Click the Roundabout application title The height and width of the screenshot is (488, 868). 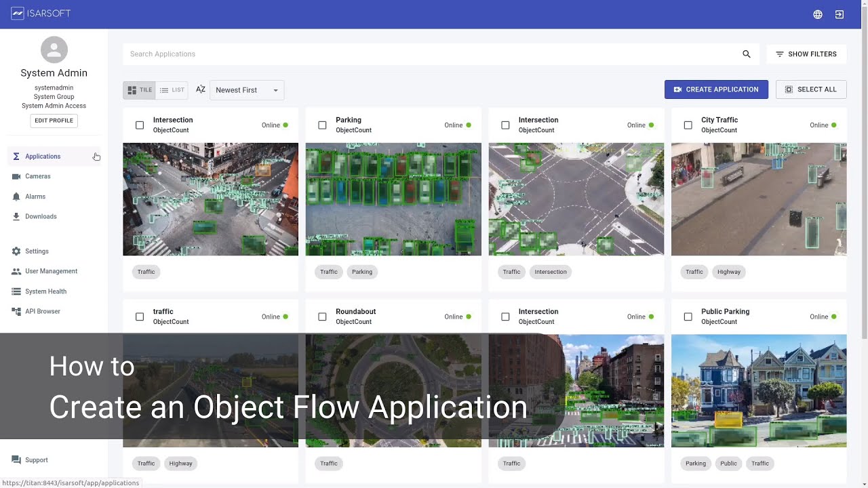click(x=356, y=312)
